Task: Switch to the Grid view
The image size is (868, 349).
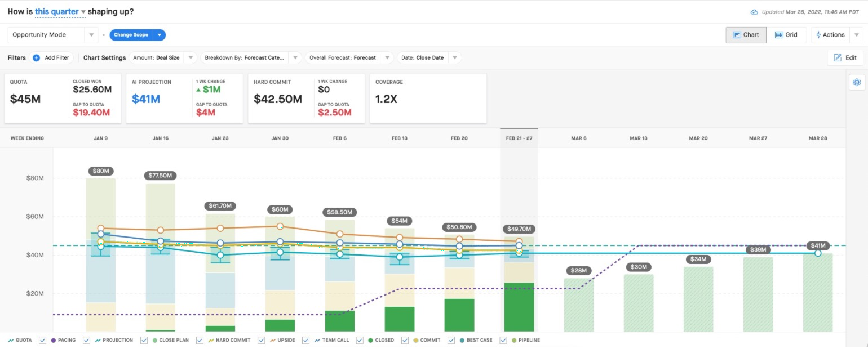Action: click(x=786, y=35)
